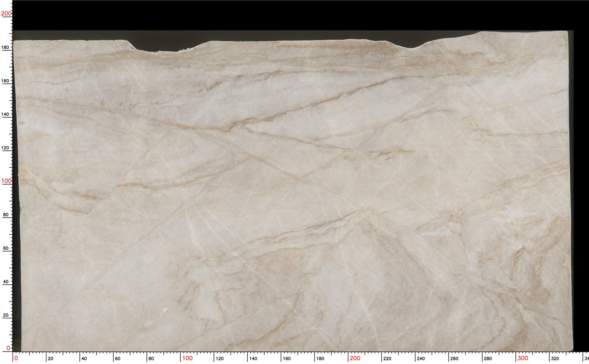Screen dimensions: 589x364
Task: Click the 60 label on the vertical ruler
Action: (x=6, y=249)
